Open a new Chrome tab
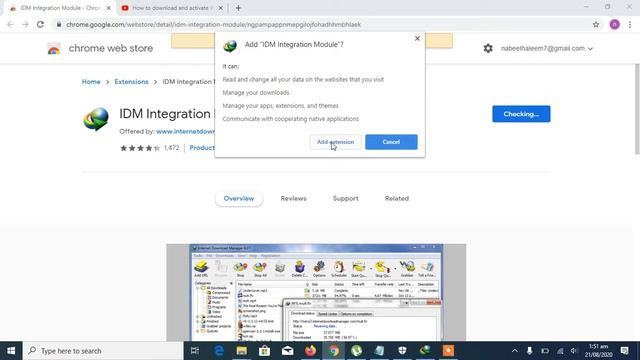The width and height of the screenshot is (640, 360). 238,8
